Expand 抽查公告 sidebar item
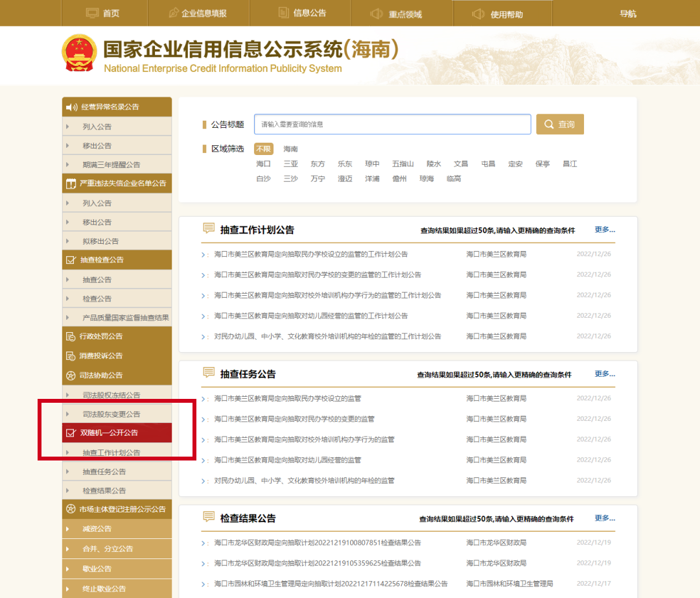This screenshot has width=700, height=598. click(117, 280)
